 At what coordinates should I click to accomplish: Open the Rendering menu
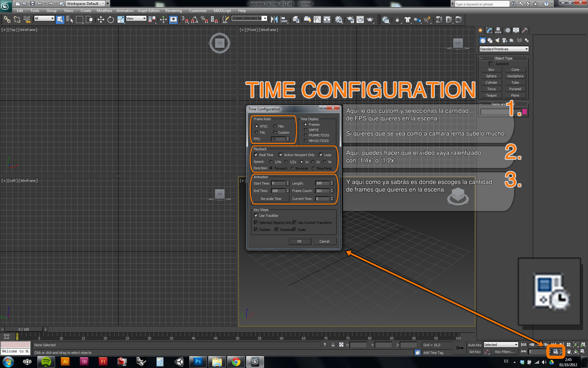tap(173, 11)
